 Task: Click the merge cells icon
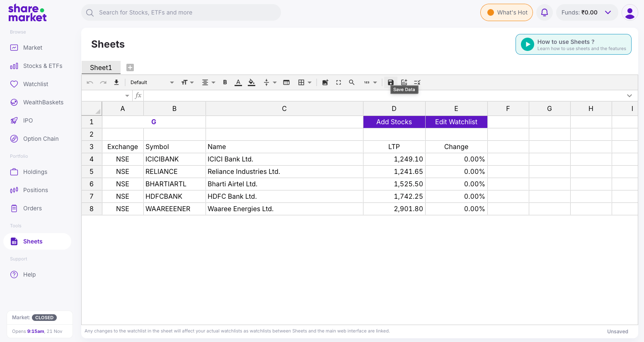click(x=286, y=82)
